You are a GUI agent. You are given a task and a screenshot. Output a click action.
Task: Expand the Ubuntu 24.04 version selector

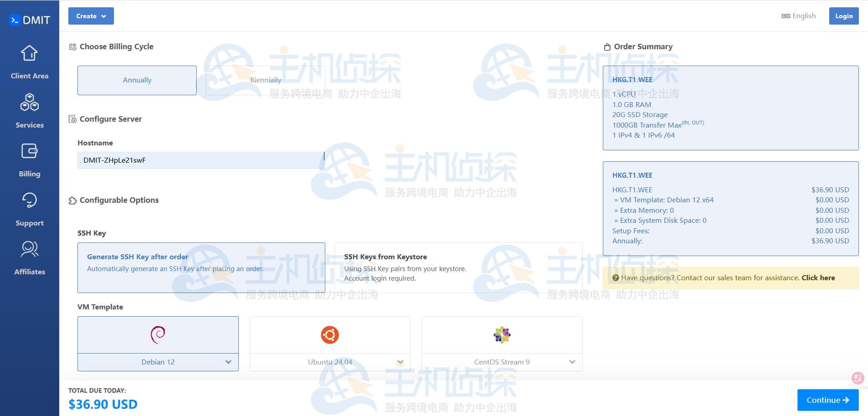pyautogui.click(x=400, y=361)
